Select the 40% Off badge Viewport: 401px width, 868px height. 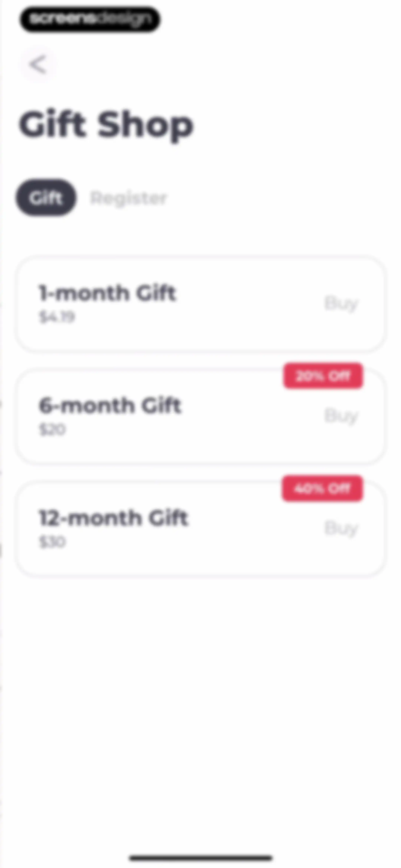[322, 488]
